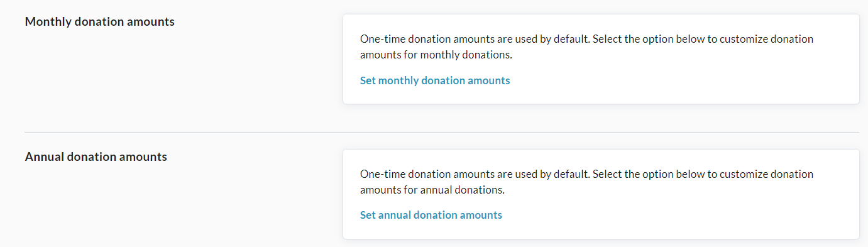The height and width of the screenshot is (247, 868).
Task: Click the text 'amounts for monthly donations.'
Action: 436,55
